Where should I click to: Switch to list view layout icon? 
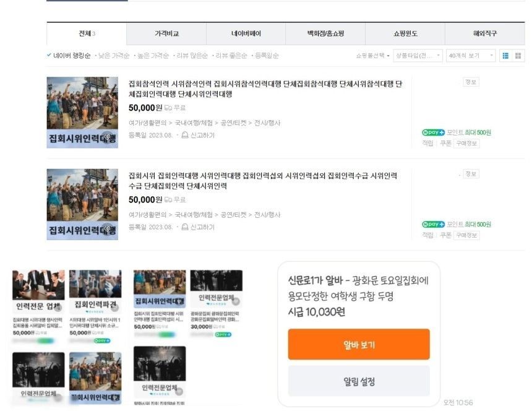click(x=505, y=56)
